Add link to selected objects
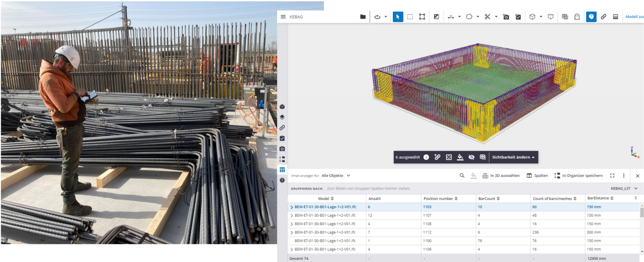Viewport: 644px width, 262px height. tap(437, 157)
